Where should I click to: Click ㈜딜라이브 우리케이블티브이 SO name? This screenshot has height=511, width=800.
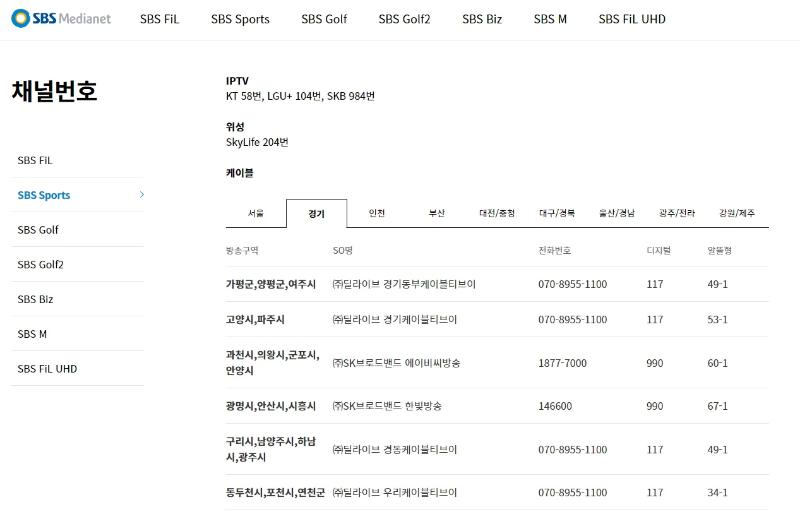(395, 493)
